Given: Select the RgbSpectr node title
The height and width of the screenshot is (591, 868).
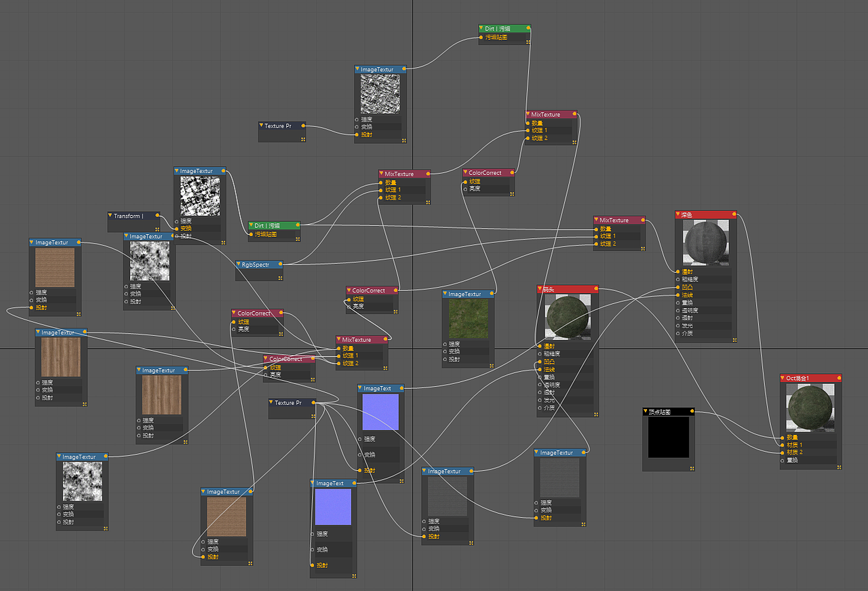Looking at the screenshot, I should (x=256, y=264).
